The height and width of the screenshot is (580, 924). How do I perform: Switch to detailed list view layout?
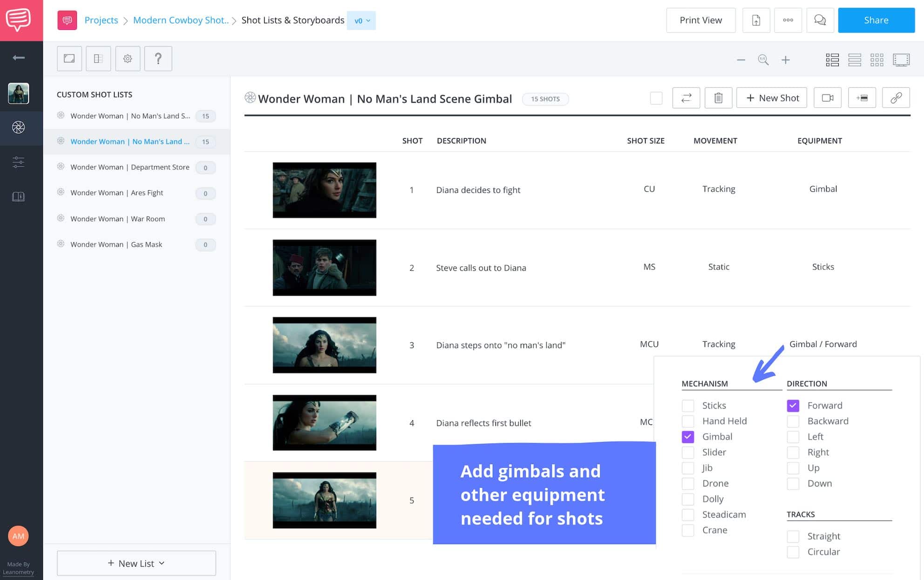832,60
